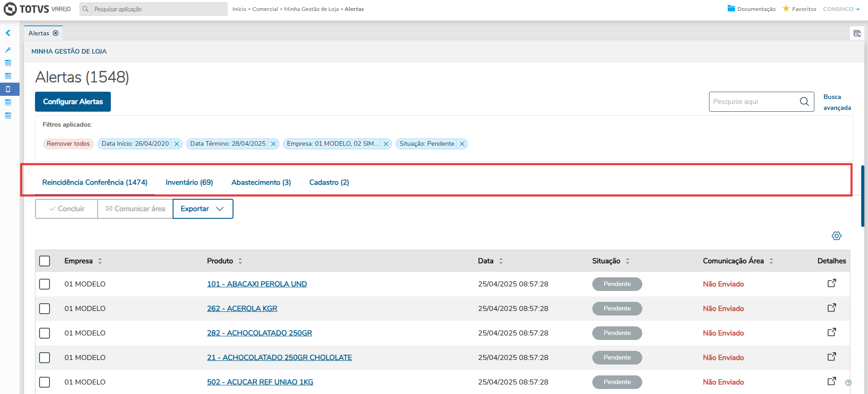The image size is (868, 394).
Task: Expand the Exportar dropdown
Action: (203, 209)
